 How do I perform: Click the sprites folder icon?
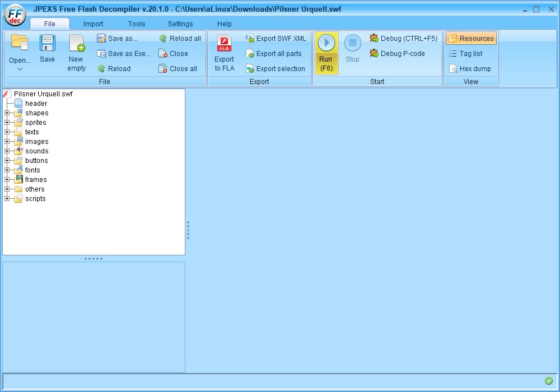pos(18,122)
